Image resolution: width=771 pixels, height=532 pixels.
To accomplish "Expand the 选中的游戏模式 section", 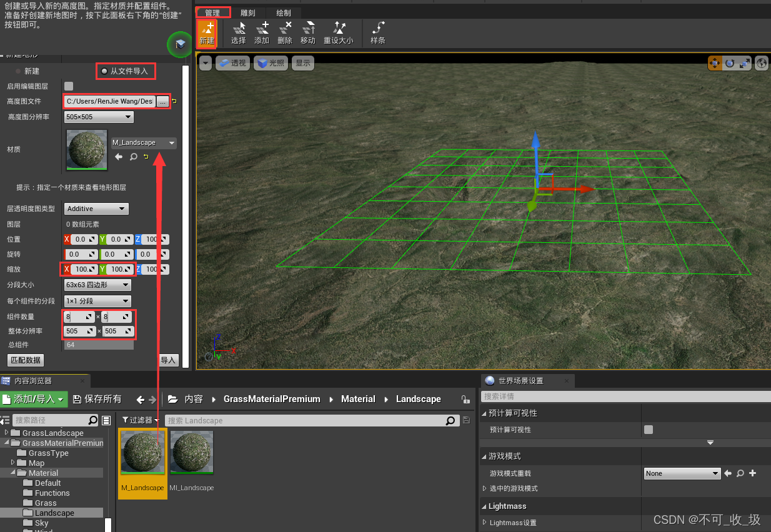I will [x=485, y=488].
